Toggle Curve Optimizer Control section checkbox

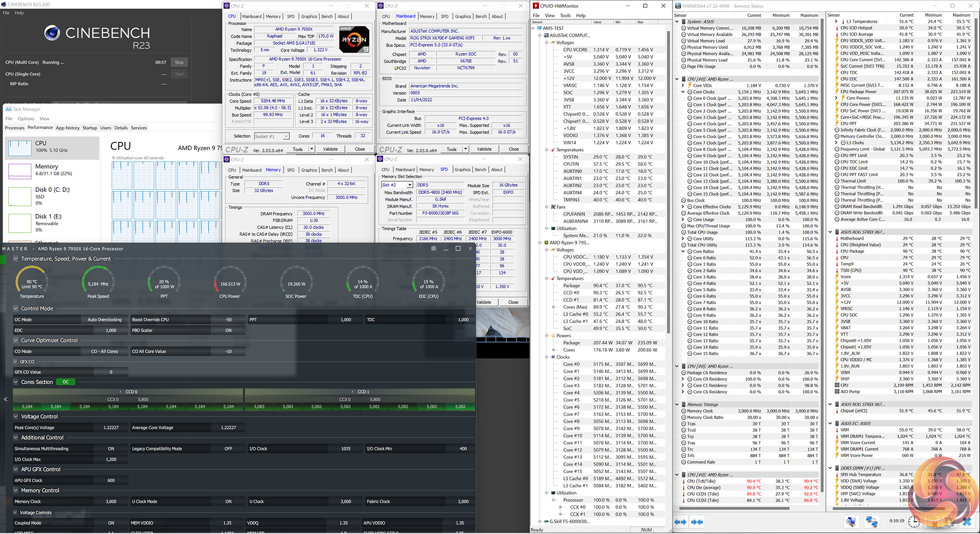click(16, 341)
